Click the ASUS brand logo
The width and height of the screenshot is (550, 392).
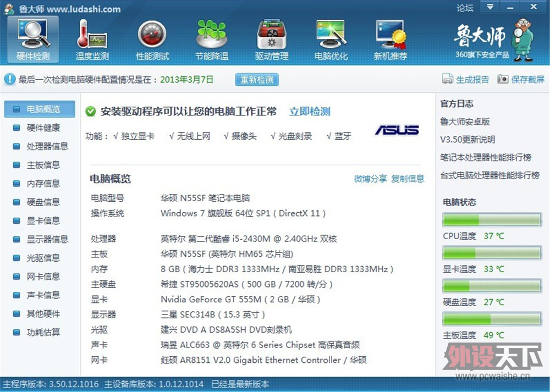397,130
